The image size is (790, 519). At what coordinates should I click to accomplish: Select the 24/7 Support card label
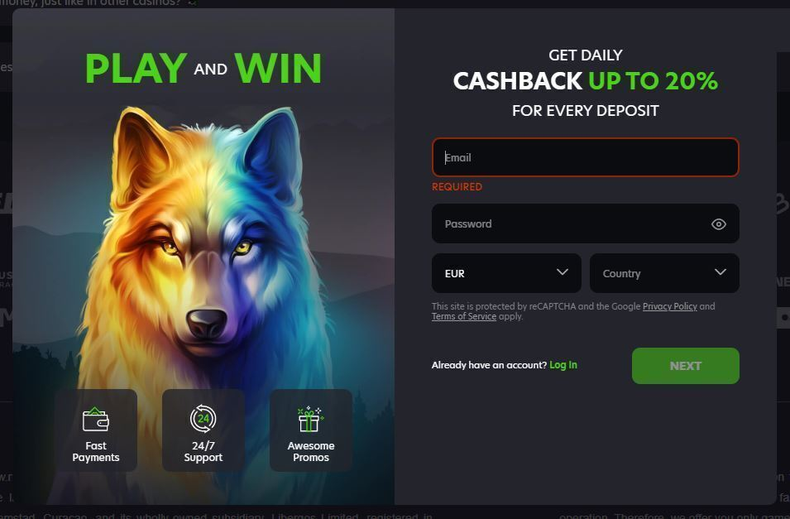point(203,451)
